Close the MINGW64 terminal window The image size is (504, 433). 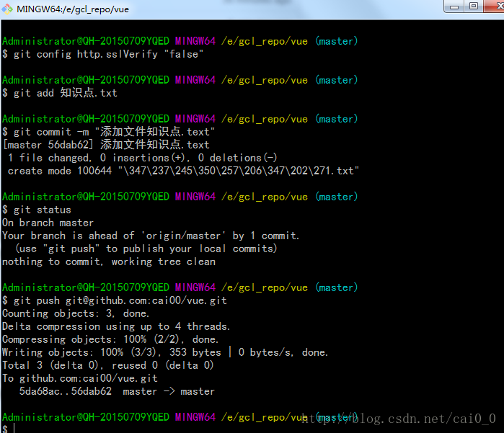pos(495,6)
